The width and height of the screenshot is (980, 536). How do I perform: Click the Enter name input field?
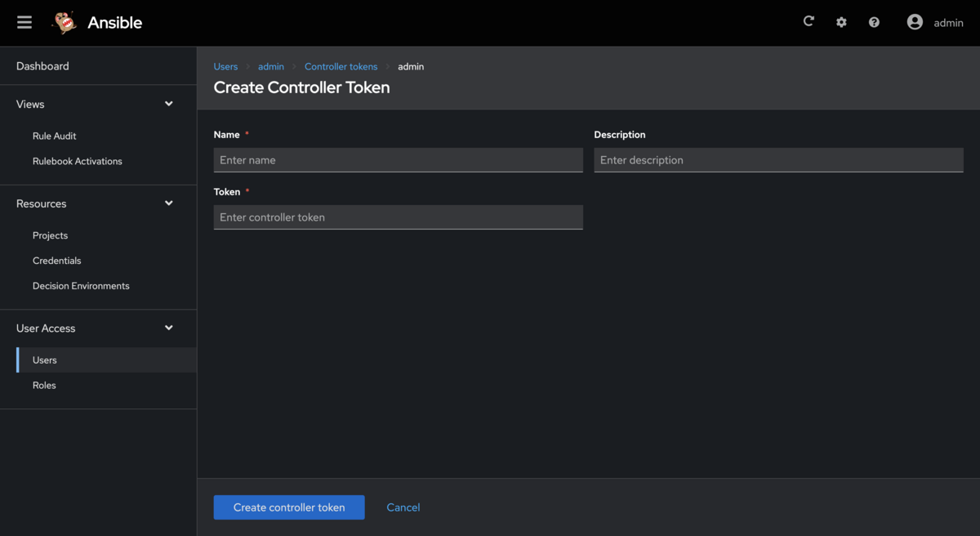(x=398, y=160)
